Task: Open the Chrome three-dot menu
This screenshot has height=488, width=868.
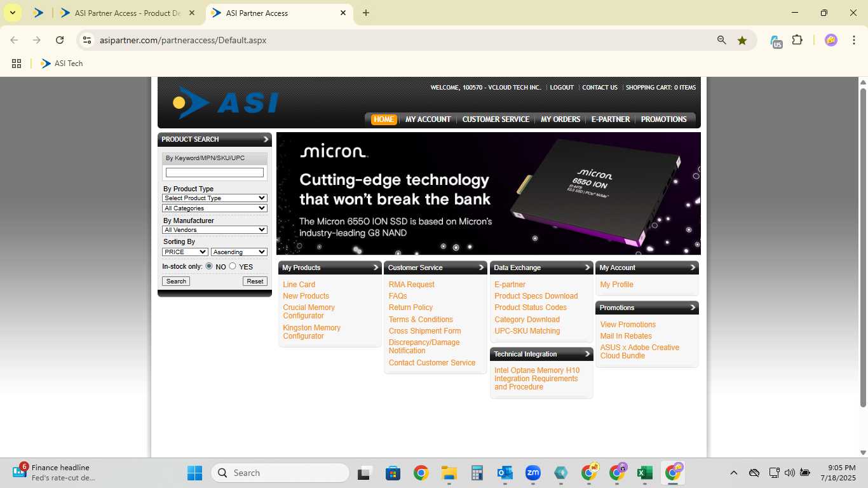Action: [853, 40]
